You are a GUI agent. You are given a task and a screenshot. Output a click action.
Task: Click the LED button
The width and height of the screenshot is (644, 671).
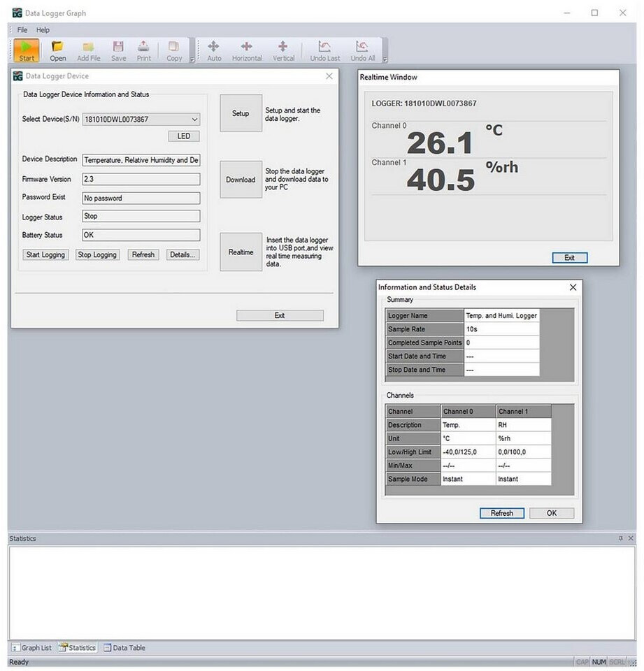(x=184, y=136)
